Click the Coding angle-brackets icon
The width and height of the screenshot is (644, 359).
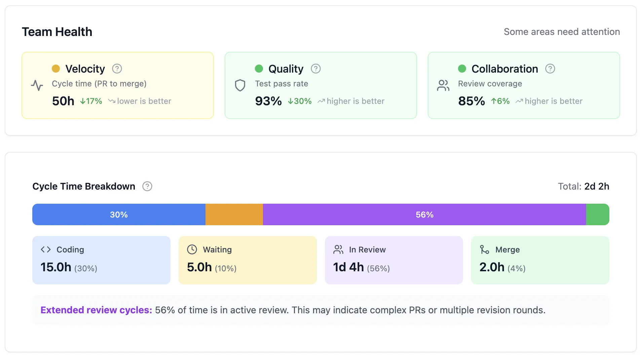(46, 249)
